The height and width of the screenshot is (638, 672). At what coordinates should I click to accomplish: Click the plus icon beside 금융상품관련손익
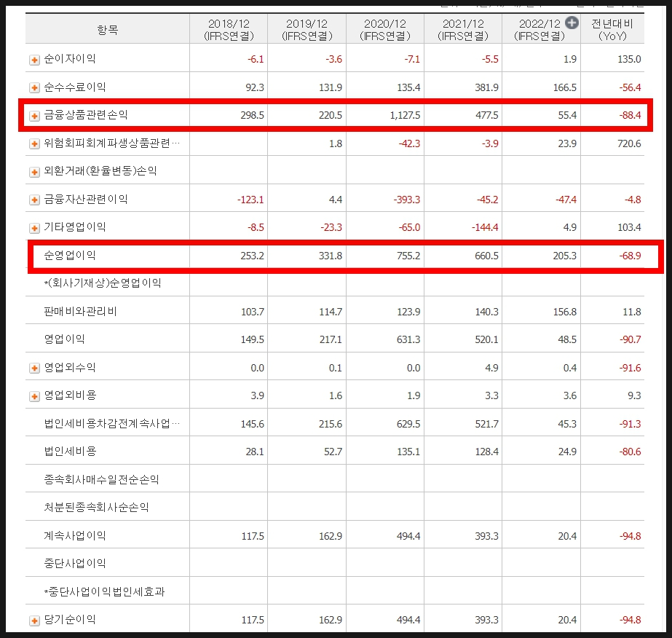[34, 116]
